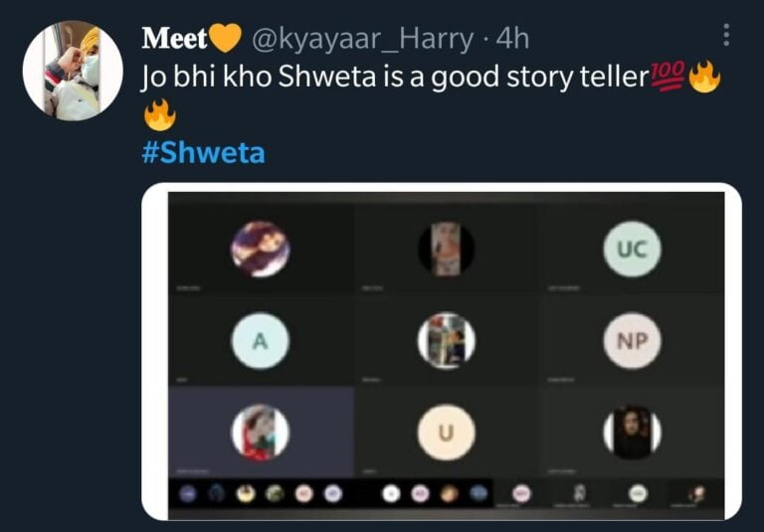Open the tweet's three-dot more options menu
The height and width of the screenshot is (532, 764).
click(727, 36)
